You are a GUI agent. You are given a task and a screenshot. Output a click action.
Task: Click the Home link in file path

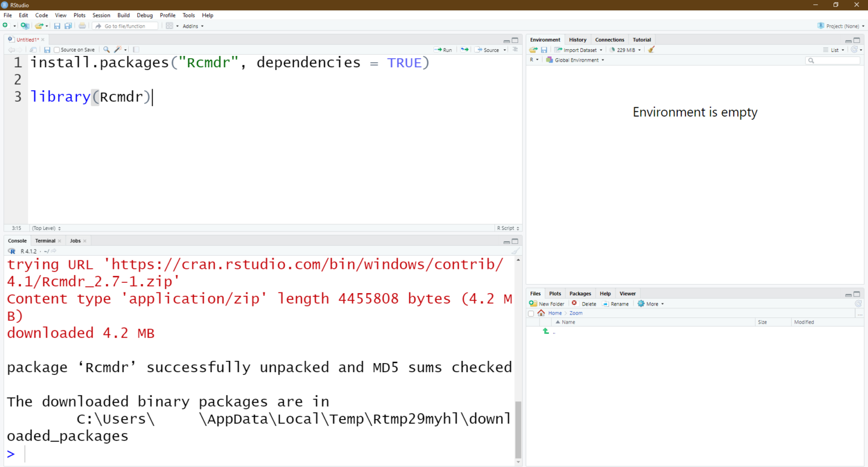click(x=555, y=313)
